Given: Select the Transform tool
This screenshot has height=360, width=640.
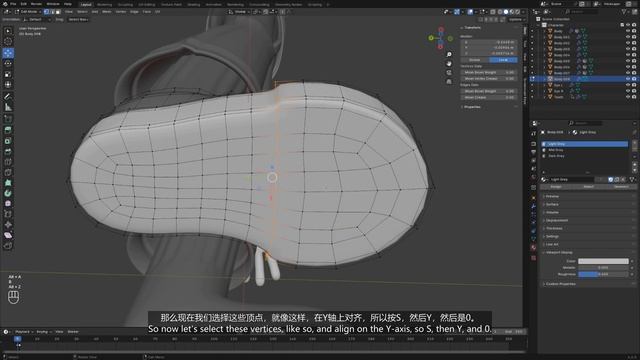Looking at the screenshot, I should point(8,85).
